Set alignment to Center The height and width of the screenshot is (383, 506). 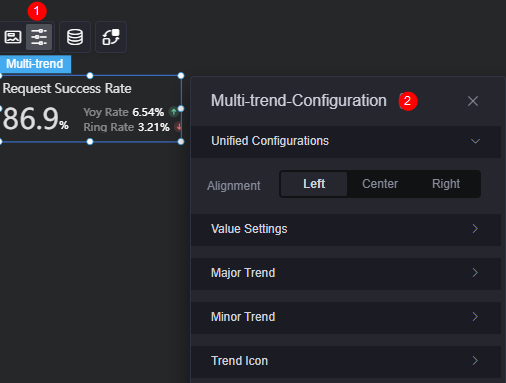coord(380,184)
